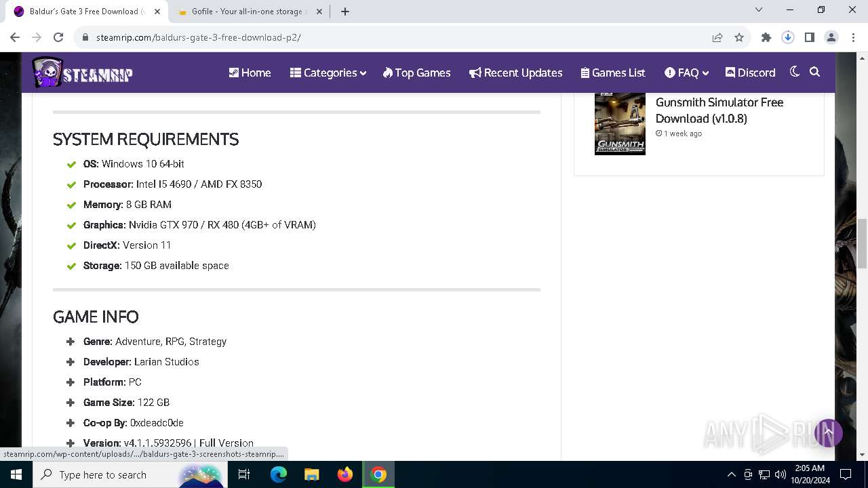The width and height of the screenshot is (868, 488).
Task: Open the notification center icon
Action: (x=845, y=474)
